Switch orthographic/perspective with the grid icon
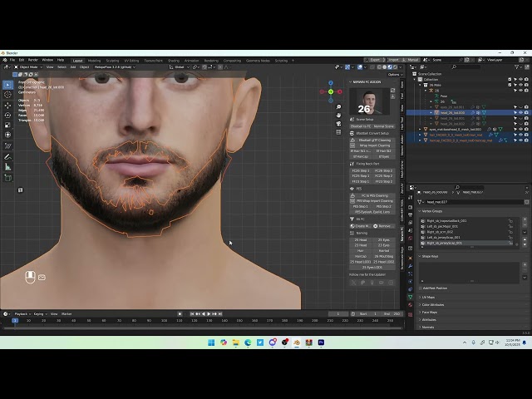 [338, 132]
